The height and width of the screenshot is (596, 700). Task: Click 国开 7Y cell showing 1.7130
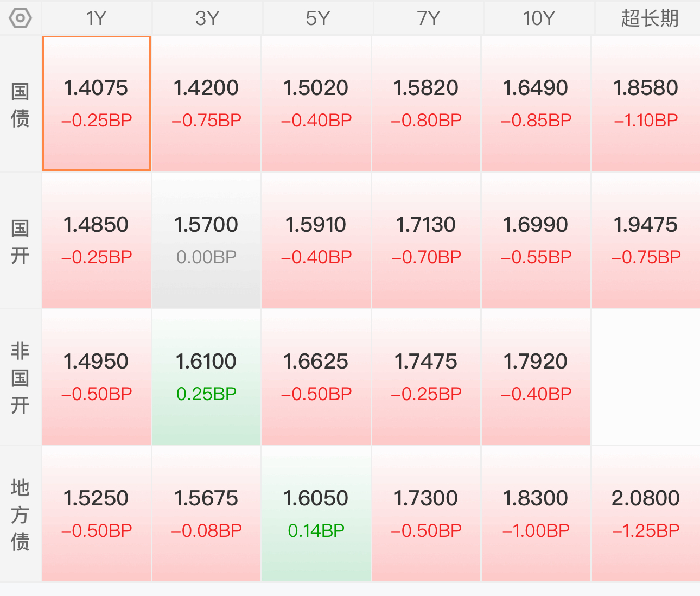tap(426, 240)
